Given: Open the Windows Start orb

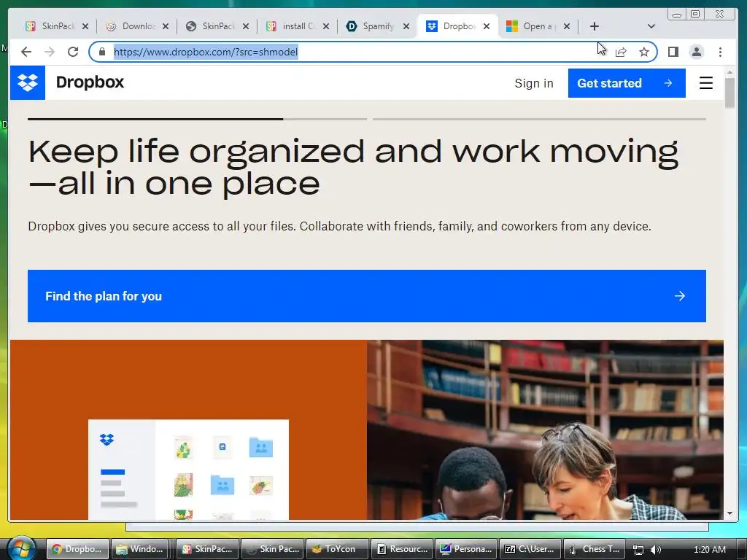Looking at the screenshot, I should [22, 548].
